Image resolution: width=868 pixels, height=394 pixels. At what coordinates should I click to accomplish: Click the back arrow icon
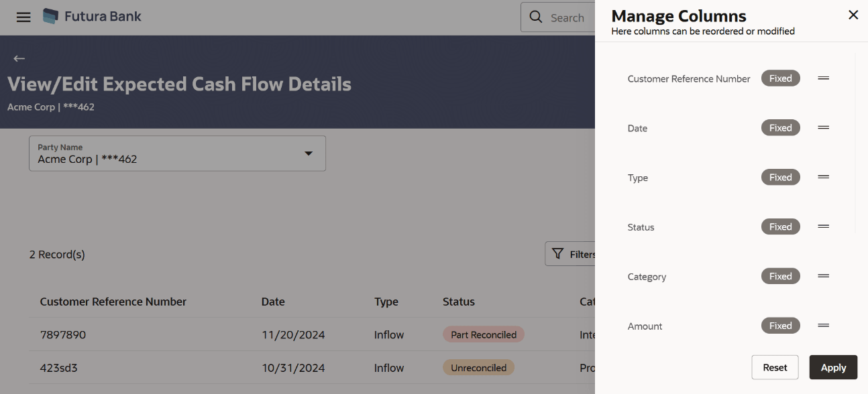[19, 59]
